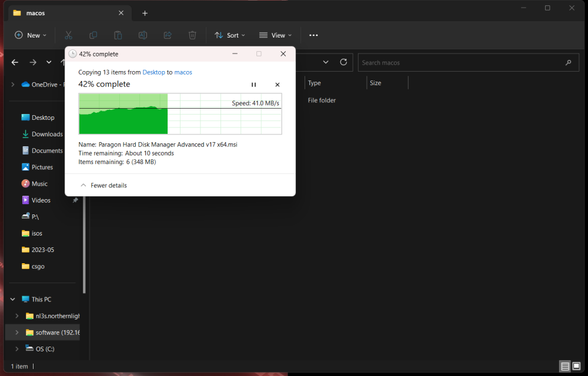The height and width of the screenshot is (376, 588).
Task: Open recent locations chevron beside forward arrow
Action: point(49,62)
